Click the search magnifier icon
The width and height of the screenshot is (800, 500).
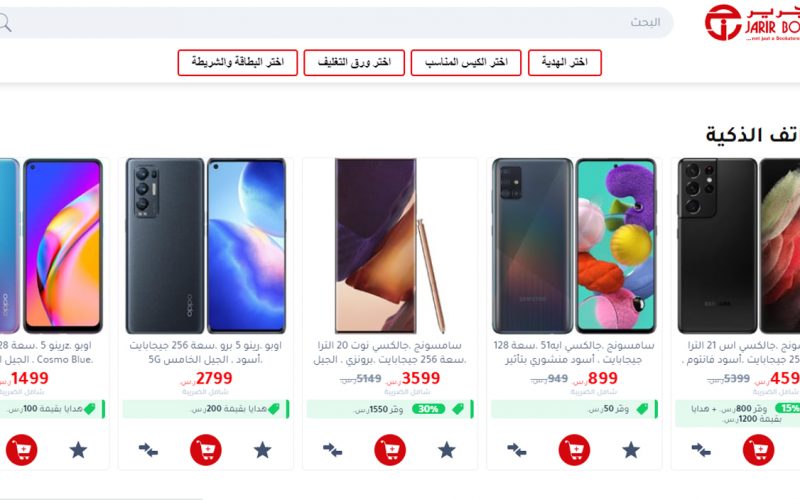(x=4, y=22)
